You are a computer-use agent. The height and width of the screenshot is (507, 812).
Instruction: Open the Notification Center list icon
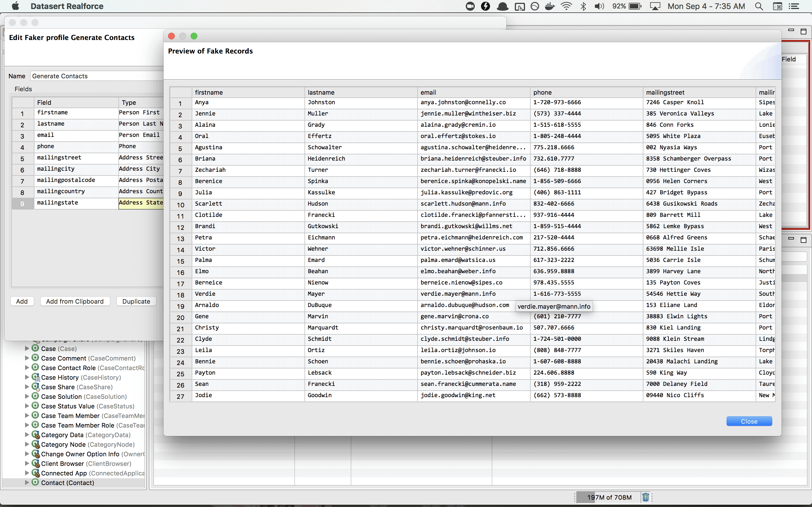pos(794,6)
